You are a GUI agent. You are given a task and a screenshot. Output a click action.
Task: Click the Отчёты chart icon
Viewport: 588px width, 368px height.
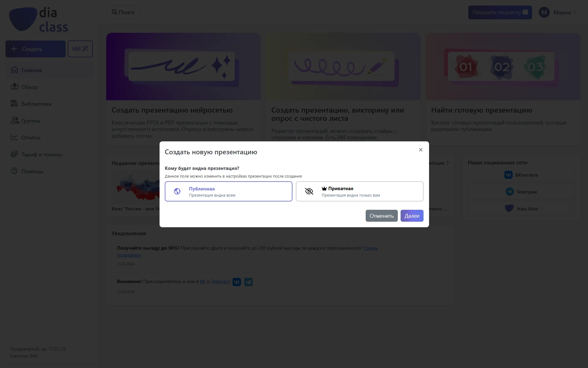[x=14, y=137]
